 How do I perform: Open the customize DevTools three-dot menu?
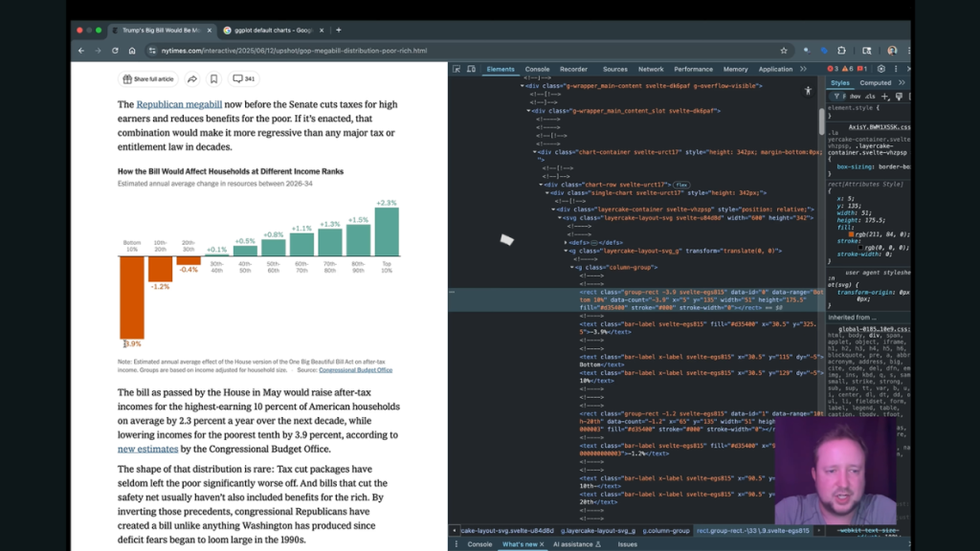click(897, 68)
